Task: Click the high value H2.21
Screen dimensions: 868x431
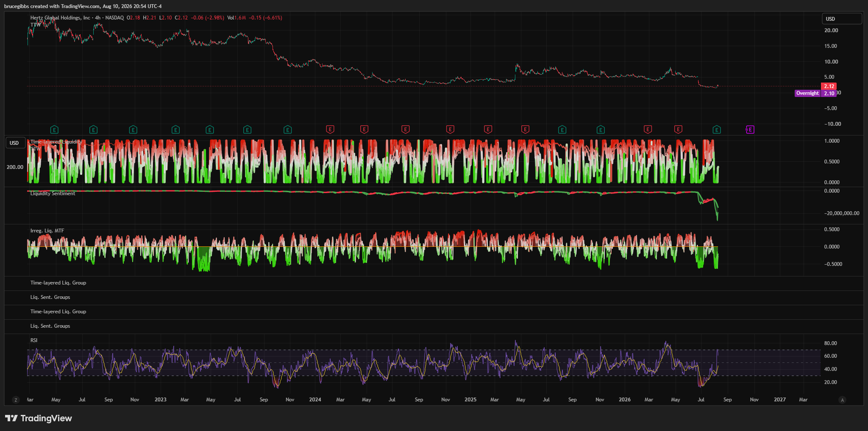Action: point(150,18)
